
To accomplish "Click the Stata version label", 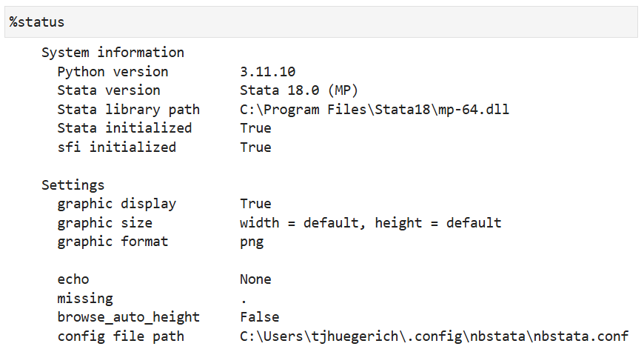I will coord(109,90).
